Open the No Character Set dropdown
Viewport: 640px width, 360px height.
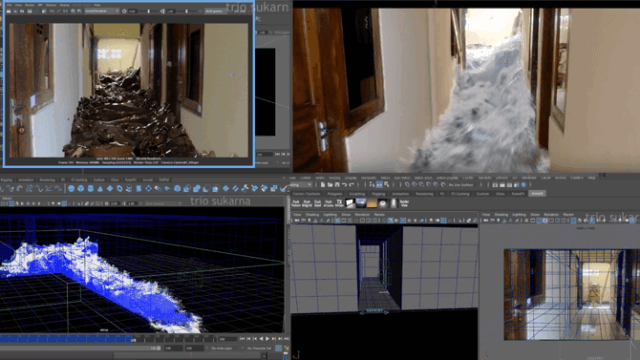tap(259, 348)
